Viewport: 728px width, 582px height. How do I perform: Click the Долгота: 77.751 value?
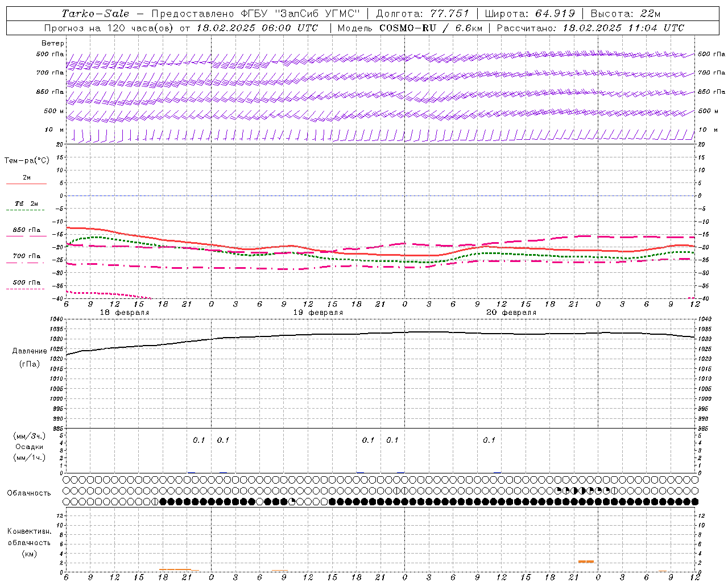[x=422, y=14]
